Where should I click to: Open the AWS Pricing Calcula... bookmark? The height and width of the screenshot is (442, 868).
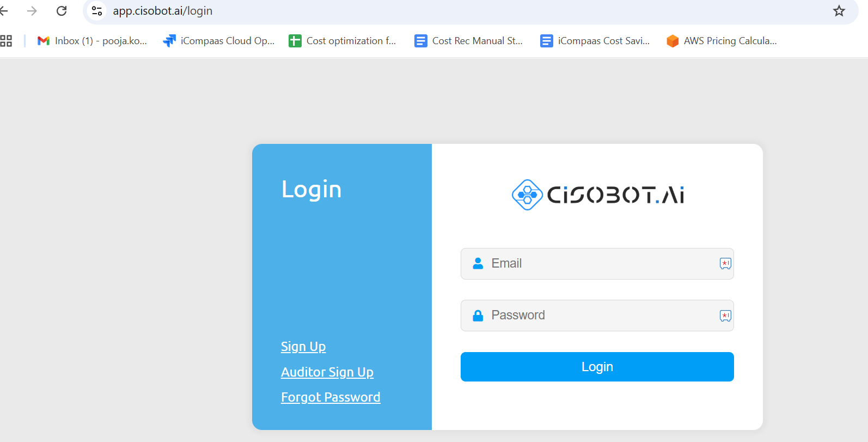[722, 41]
